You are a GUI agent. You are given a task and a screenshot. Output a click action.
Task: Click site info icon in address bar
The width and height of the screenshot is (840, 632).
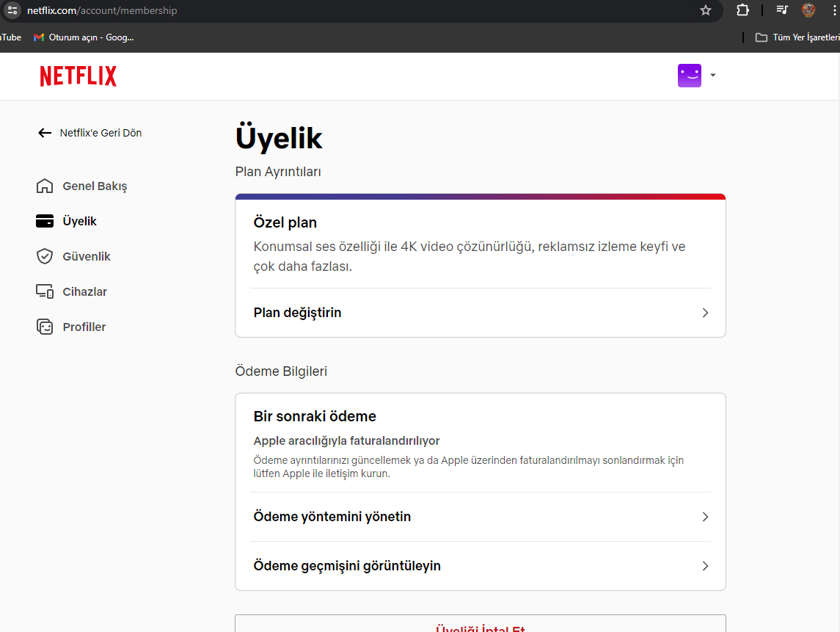click(x=12, y=10)
